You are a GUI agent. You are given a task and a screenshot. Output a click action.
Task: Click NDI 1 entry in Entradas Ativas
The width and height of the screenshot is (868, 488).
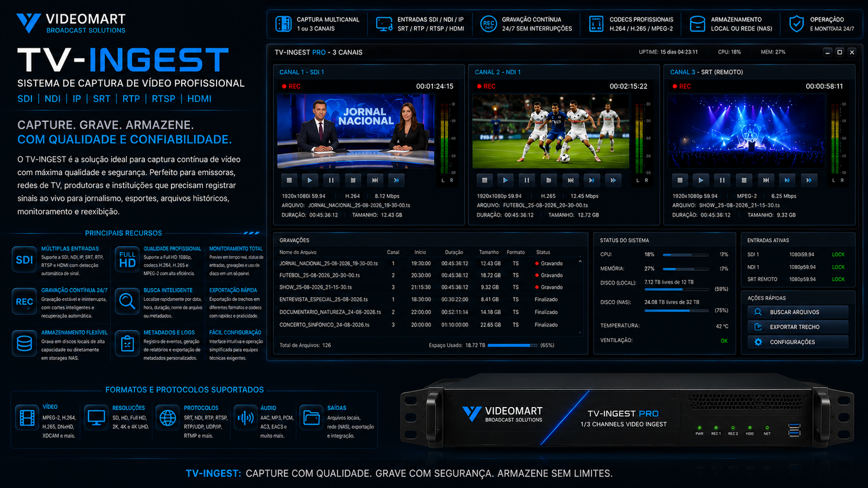(796, 267)
